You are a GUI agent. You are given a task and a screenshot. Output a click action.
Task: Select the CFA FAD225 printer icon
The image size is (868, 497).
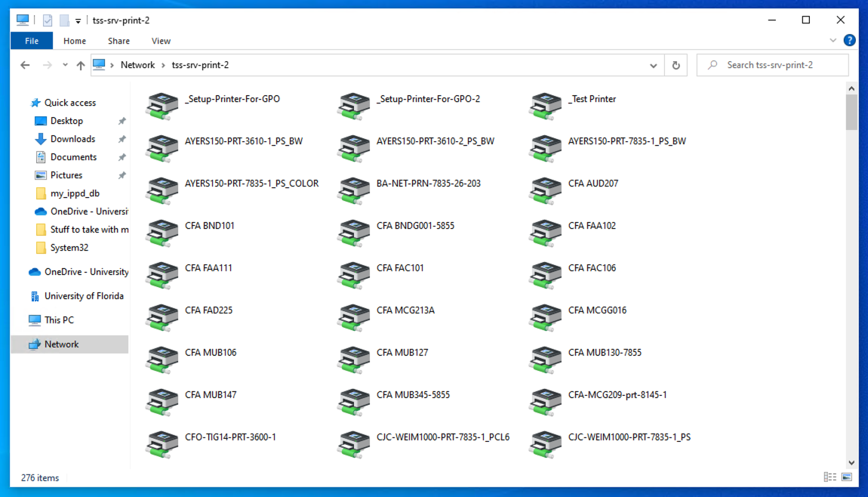[162, 317]
